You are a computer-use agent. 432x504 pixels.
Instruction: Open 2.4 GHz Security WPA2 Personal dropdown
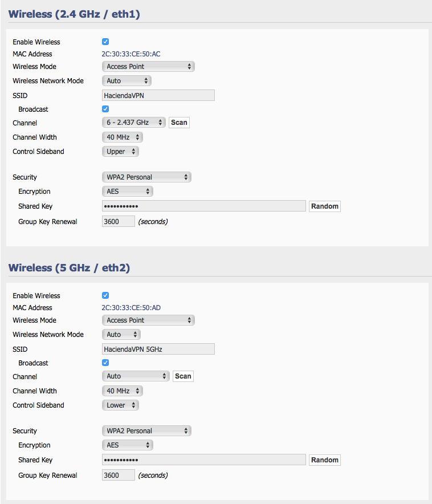tap(146, 177)
